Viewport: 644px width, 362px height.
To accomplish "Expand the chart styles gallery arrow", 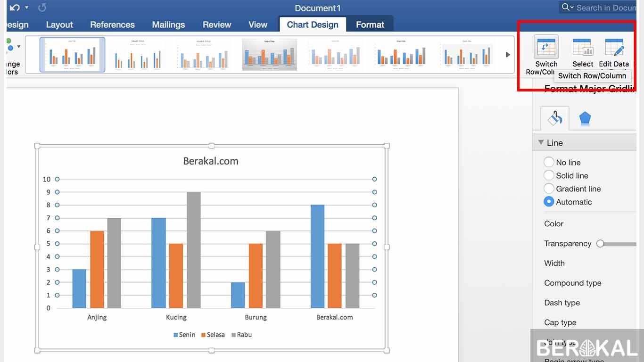I will click(508, 55).
